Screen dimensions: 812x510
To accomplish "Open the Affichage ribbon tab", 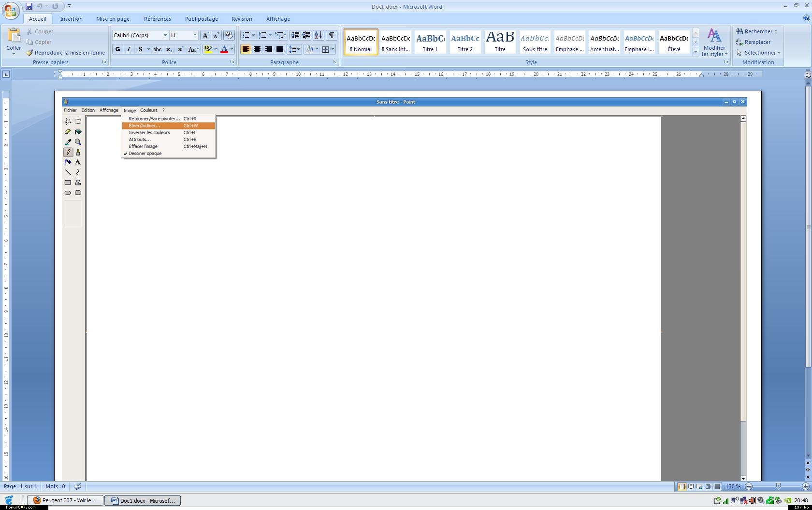I will point(278,19).
